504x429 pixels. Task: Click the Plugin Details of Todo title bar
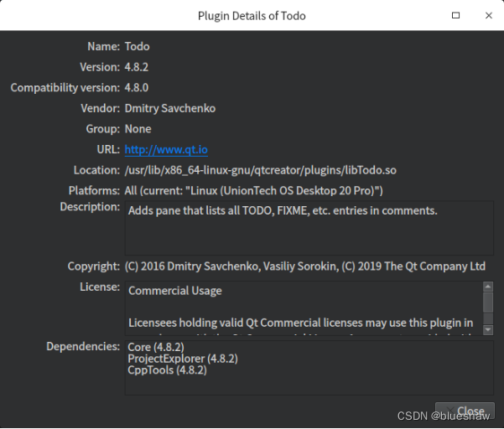252,15
